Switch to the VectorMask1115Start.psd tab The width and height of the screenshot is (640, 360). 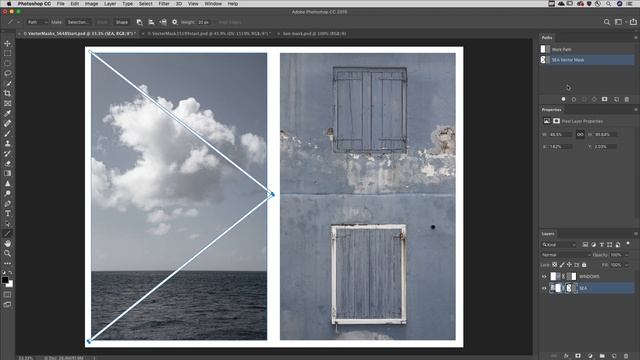tap(209, 34)
